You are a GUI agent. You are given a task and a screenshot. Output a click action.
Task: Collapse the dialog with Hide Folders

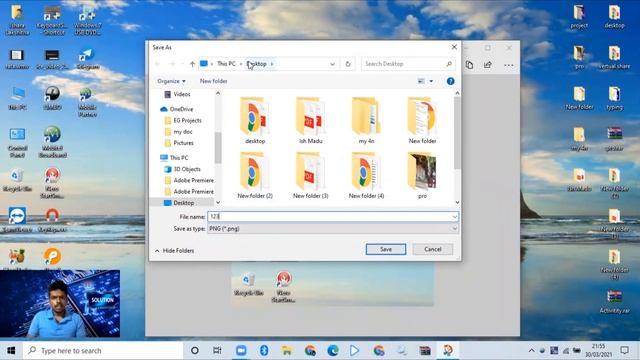pyautogui.click(x=174, y=251)
